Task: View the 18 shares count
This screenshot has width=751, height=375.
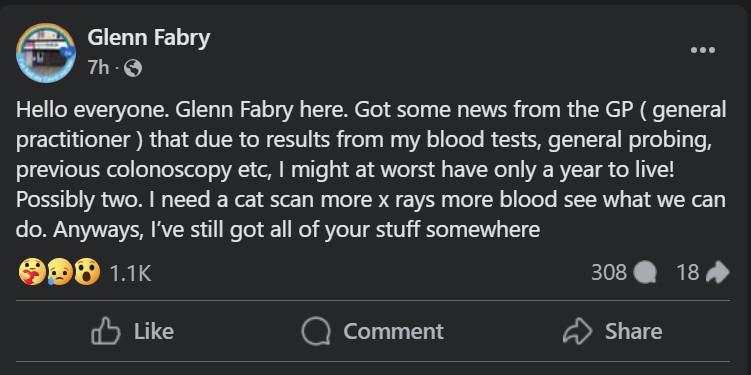Action: 688,273
